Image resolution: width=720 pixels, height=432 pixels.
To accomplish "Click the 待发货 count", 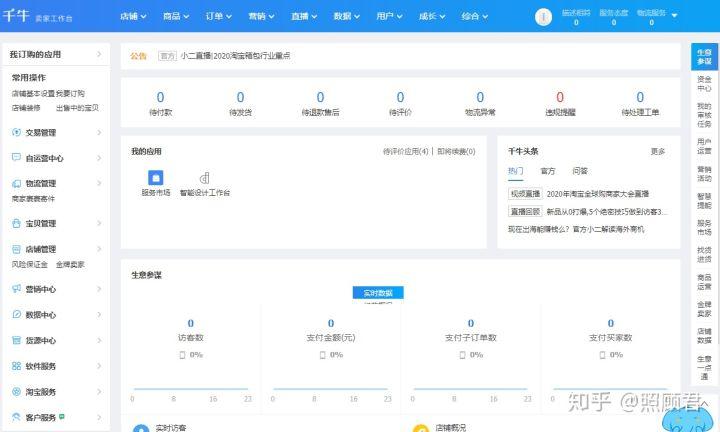I will [240, 97].
